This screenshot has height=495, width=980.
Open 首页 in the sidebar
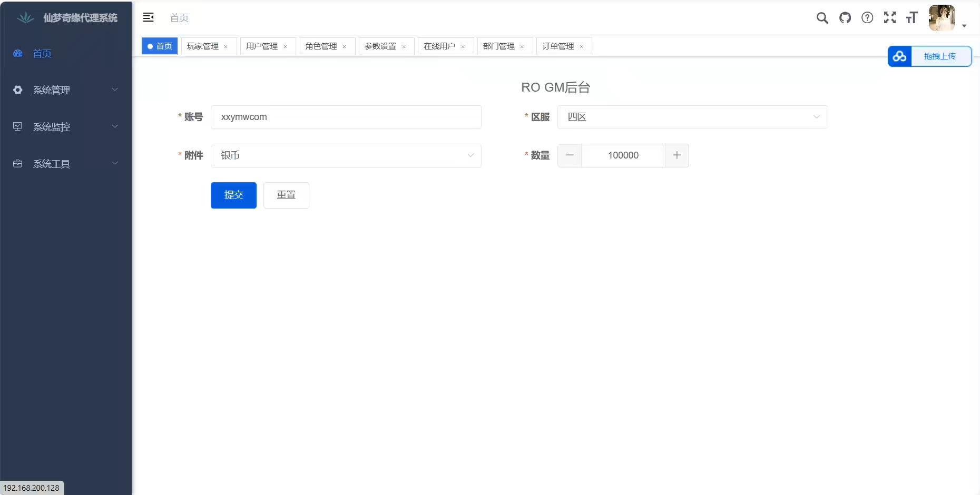[66, 53]
